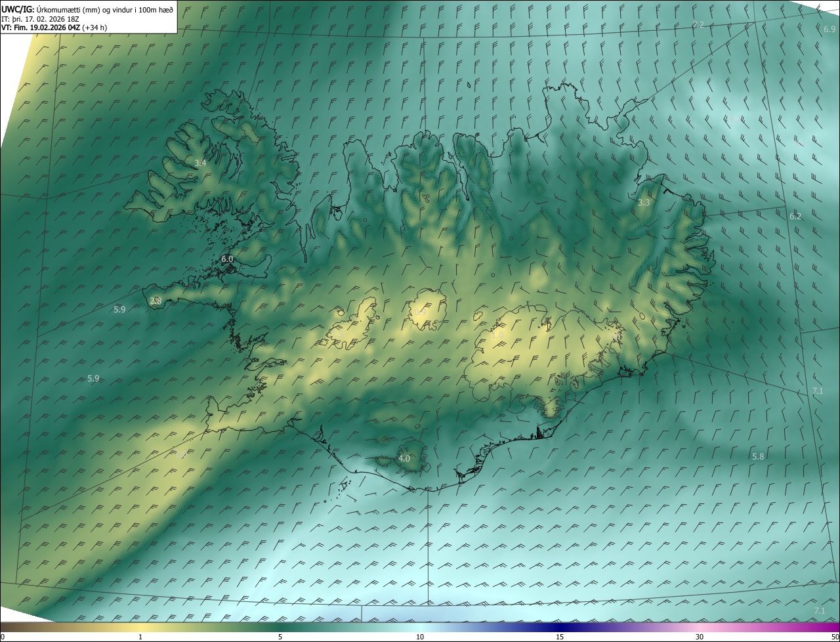Click the 6.0 value label in Breiðafjörður bay
The width and height of the screenshot is (840, 642).
(227, 259)
